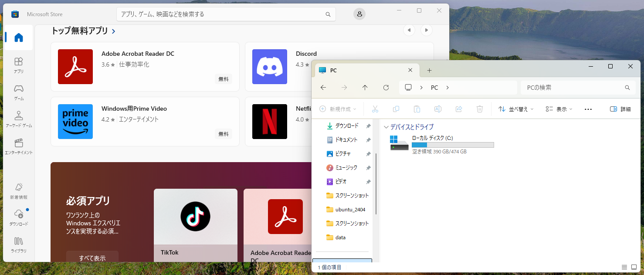Click the chevron before PC in address bar
Image resolution: width=644 pixels, height=275 pixels.
(x=421, y=88)
